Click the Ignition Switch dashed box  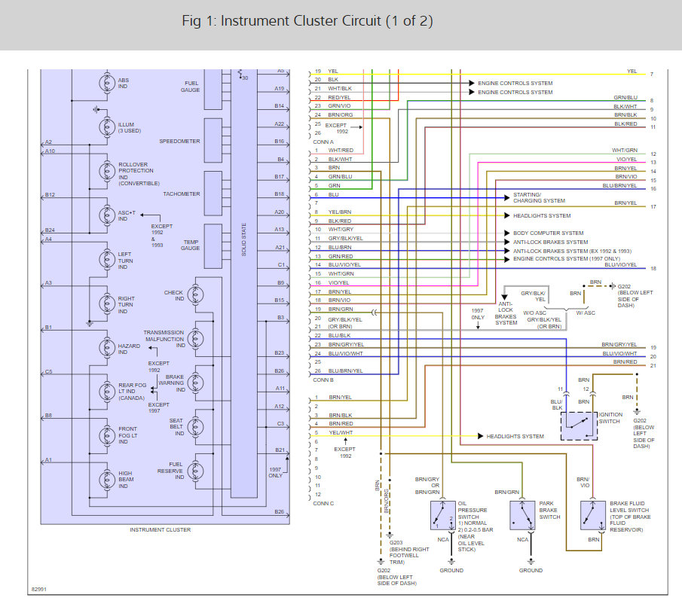coord(579,426)
